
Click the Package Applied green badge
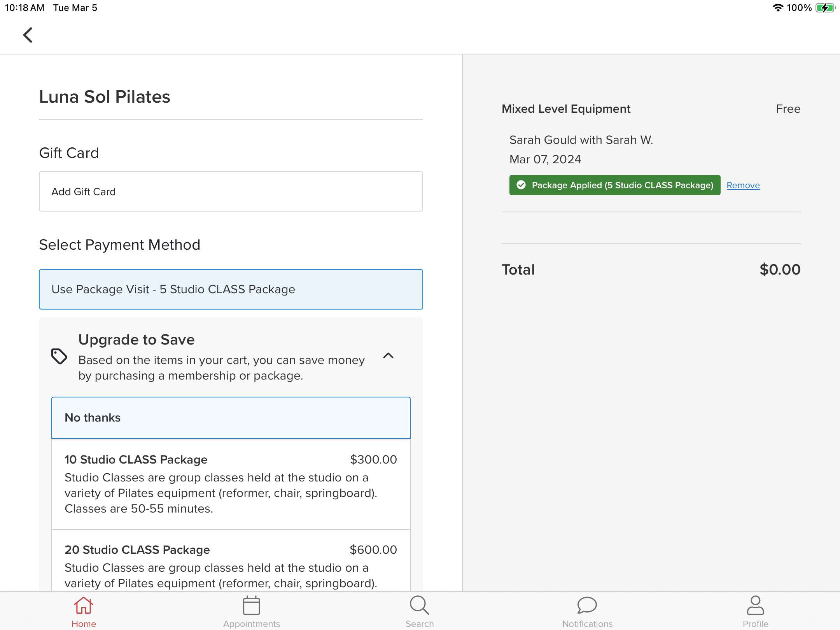point(622,185)
